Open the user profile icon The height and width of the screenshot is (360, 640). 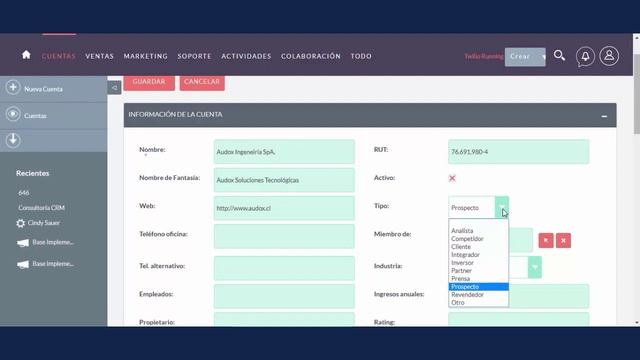pos(609,56)
